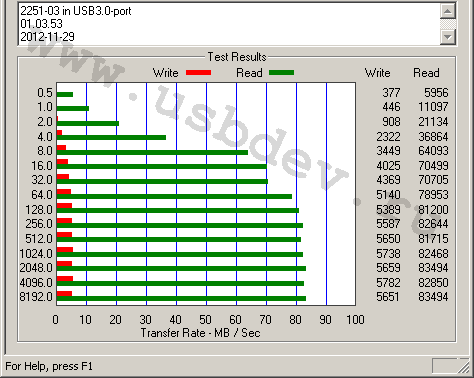
Task: Click the green Read legend swatch
Action: click(x=281, y=73)
